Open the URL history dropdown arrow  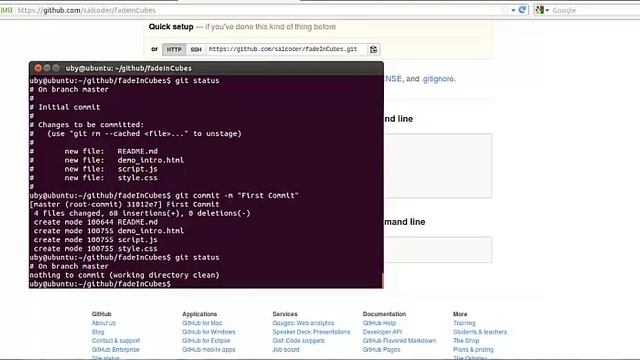(513, 10)
